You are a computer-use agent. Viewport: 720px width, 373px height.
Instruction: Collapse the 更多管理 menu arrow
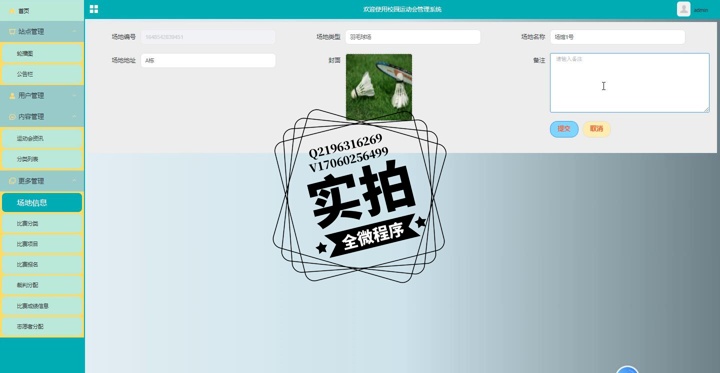click(74, 181)
